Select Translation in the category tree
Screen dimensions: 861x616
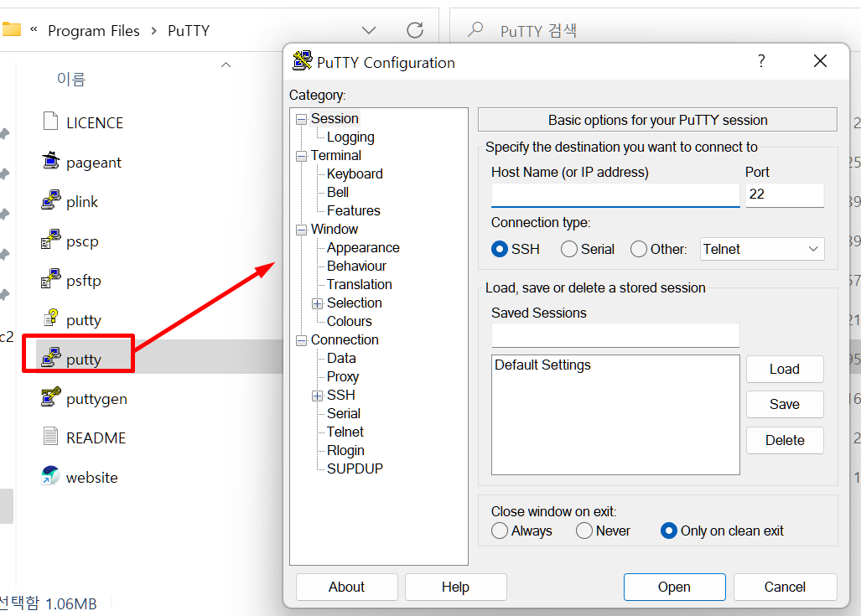tap(360, 284)
